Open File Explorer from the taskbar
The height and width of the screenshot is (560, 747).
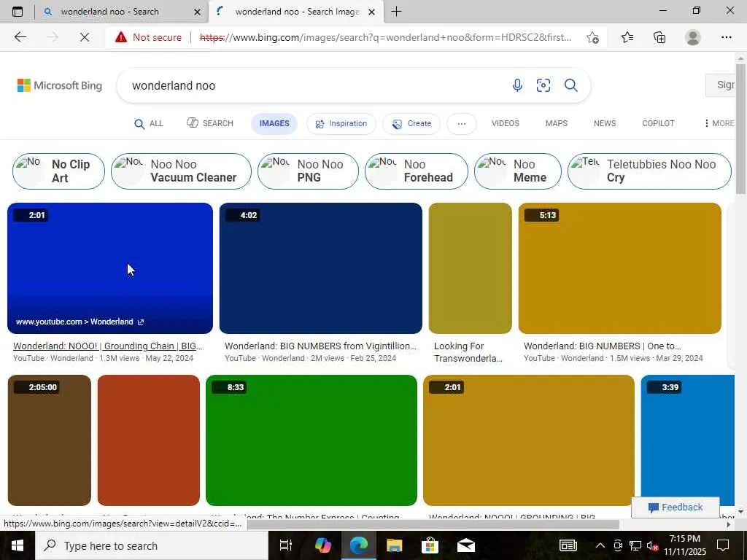pyautogui.click(x=395, y=545)
